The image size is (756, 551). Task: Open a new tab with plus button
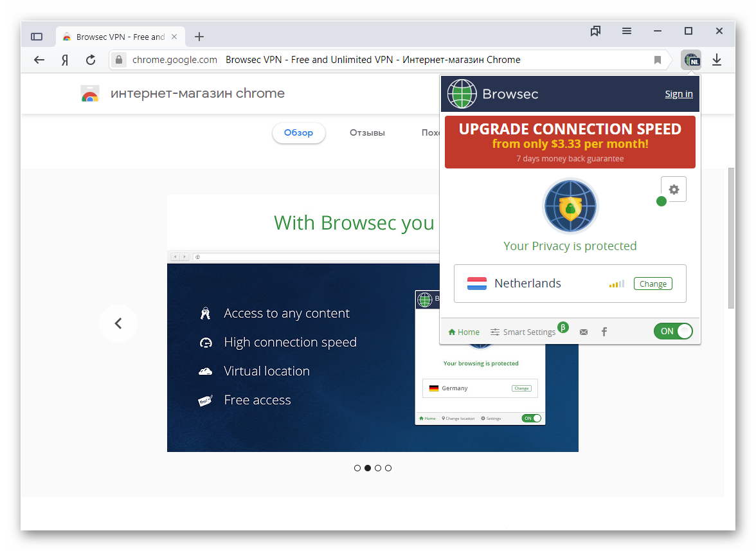pyautogui.click(x=199, y=37)
